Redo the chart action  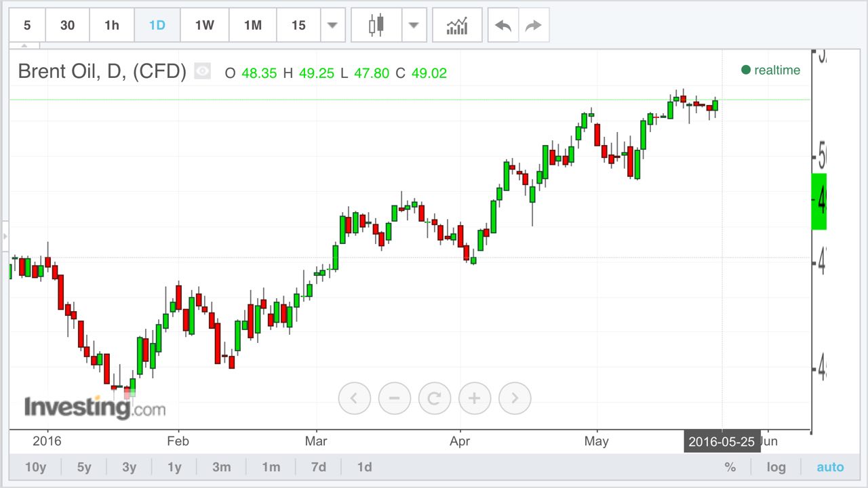click(534, 25)
